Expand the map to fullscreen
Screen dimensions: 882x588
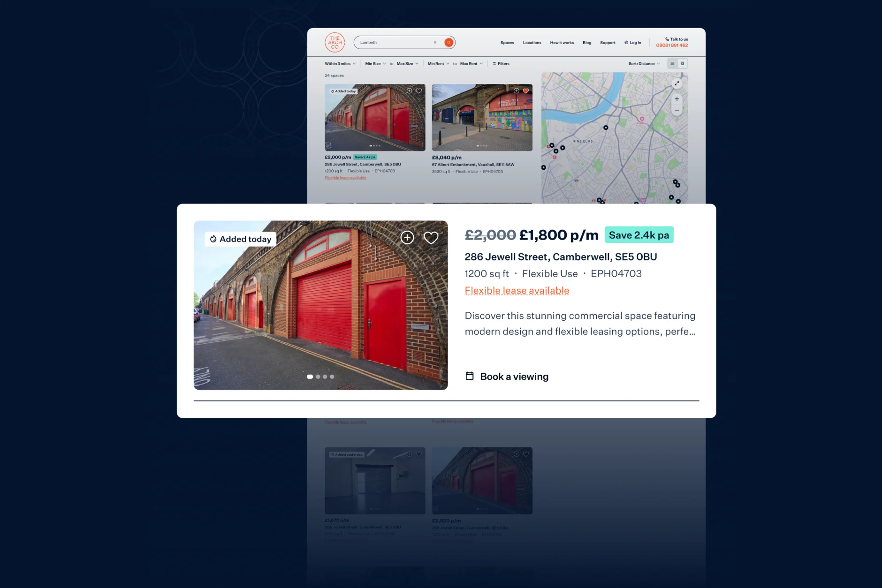coord(677,83)
